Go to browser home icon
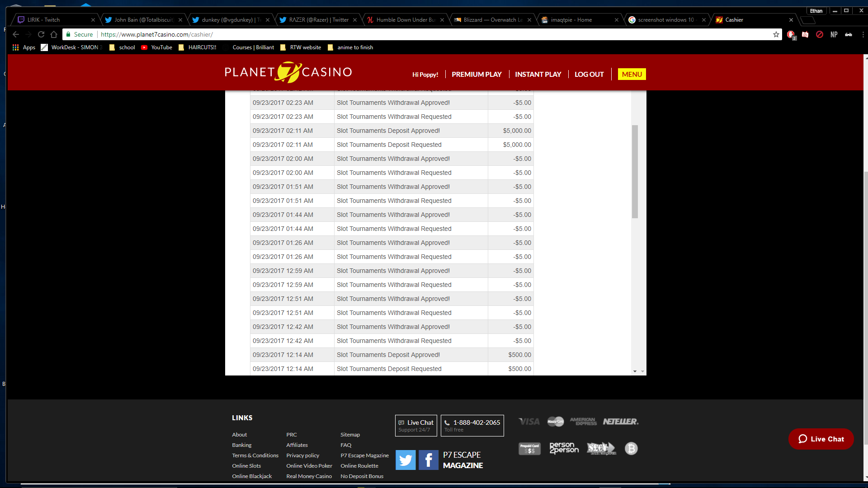The image size is (868, 488). (54, 34)
